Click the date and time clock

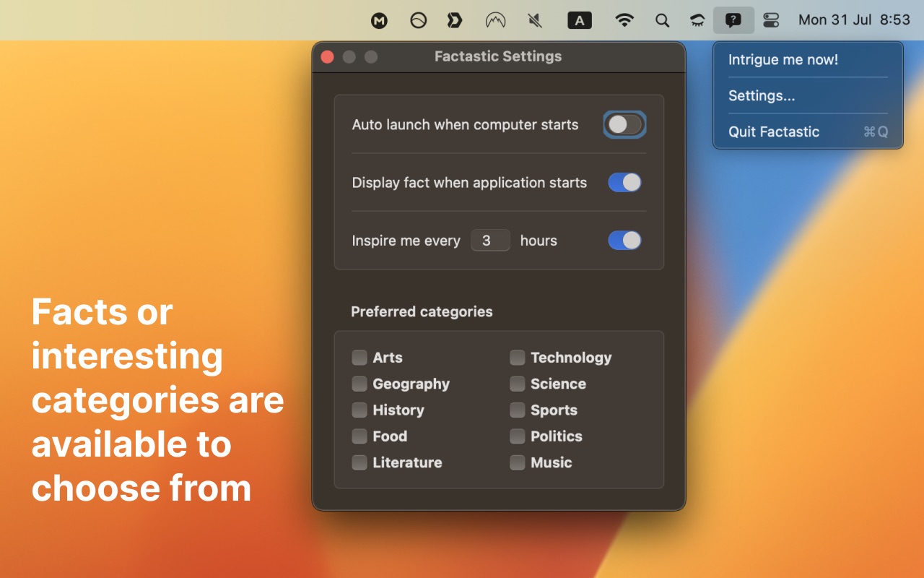pos(854,20)
